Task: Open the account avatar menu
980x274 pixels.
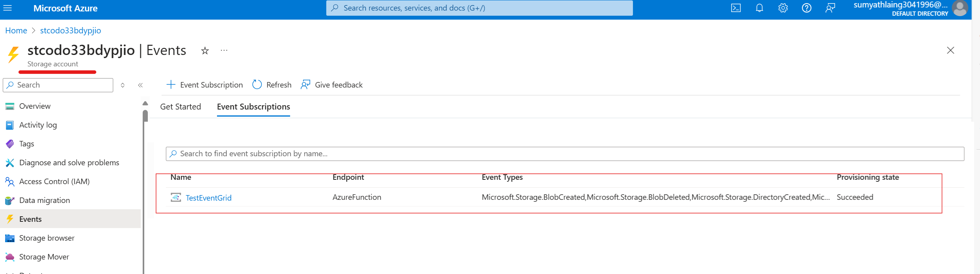Action: click(x=960, y=8)
